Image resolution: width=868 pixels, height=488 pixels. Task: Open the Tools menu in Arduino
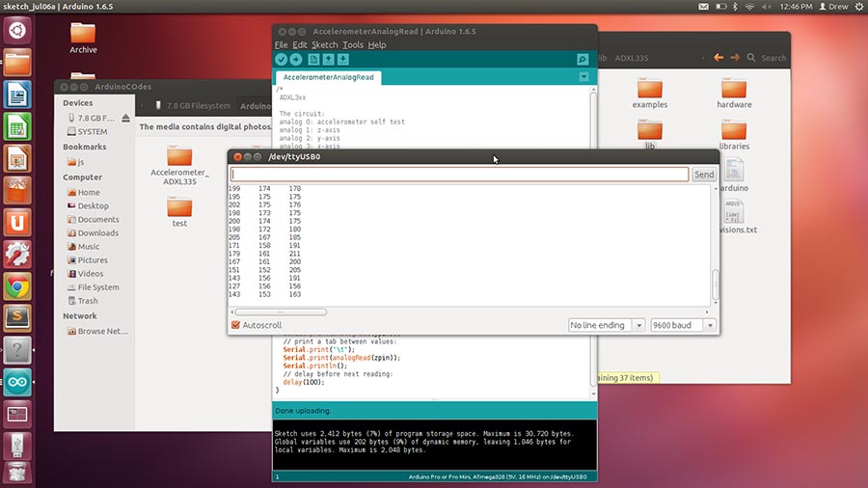click(x=353, y=44)
